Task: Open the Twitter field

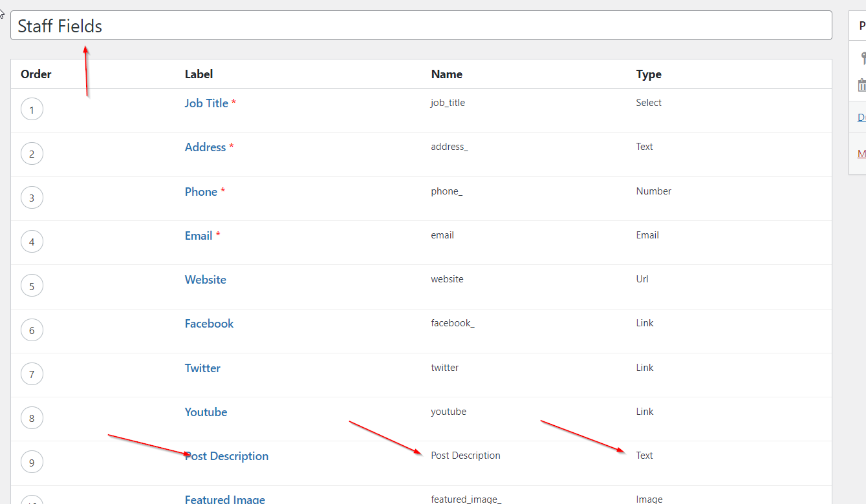Action: click(x=202, y=368)
